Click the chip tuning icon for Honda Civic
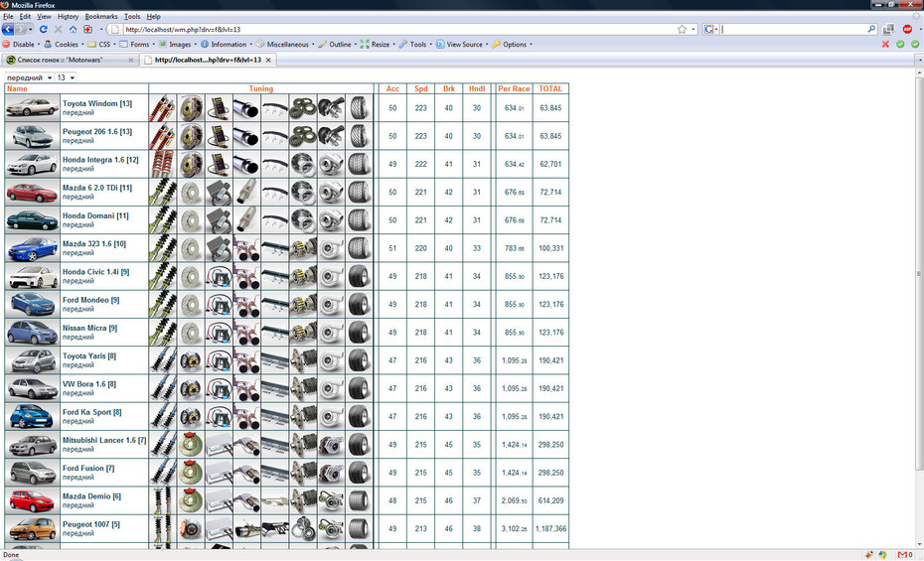924x561 pixels. [x=219, y=276]
